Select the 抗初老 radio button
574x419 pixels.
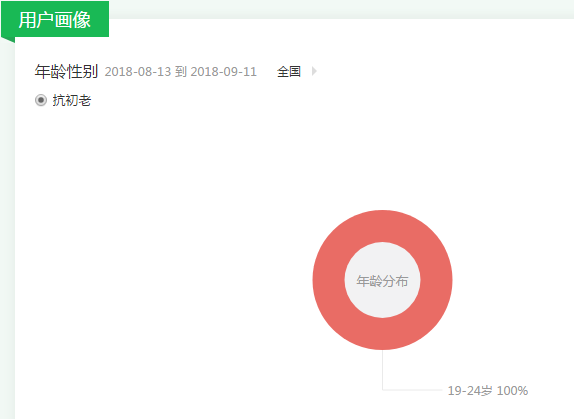pyautogui.click(x=41, y=100)
